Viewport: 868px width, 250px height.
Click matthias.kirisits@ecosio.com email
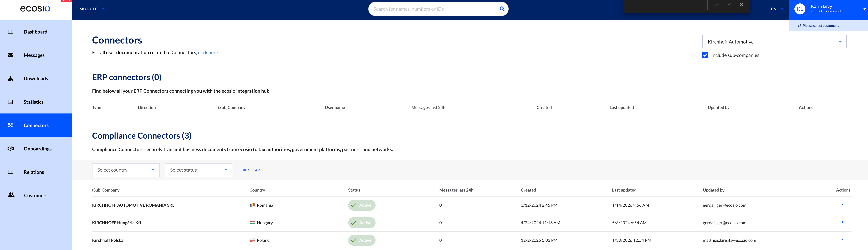click(x=729, y=240)
